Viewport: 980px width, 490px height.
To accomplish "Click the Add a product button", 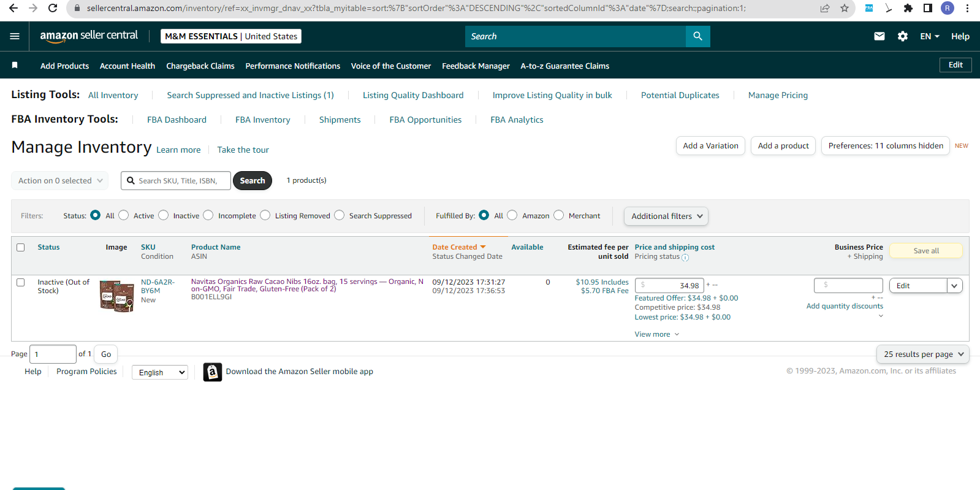I will tap(783, 146).
